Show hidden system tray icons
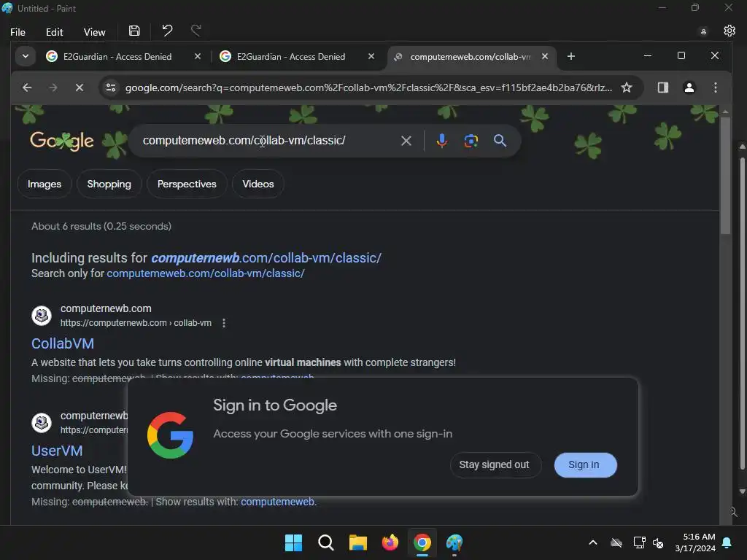This screenshot has height=560, width=747. coord(592,542)
